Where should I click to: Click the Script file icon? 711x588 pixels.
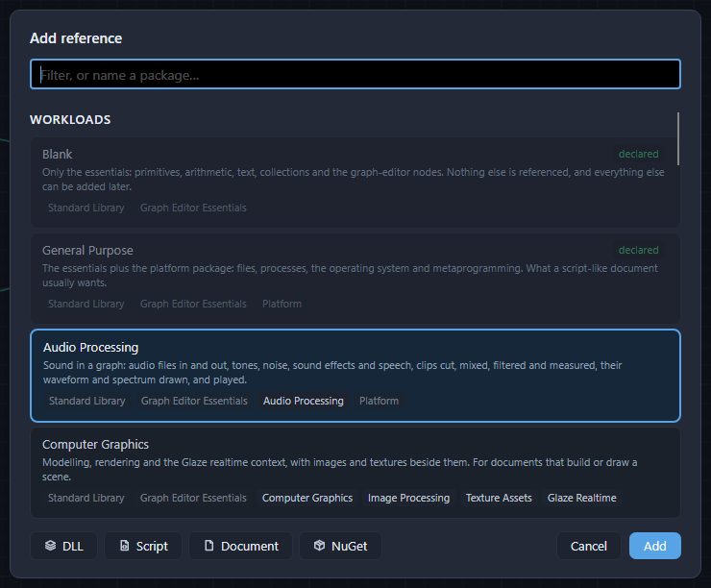pyautogui.click(x=124, y=546)
